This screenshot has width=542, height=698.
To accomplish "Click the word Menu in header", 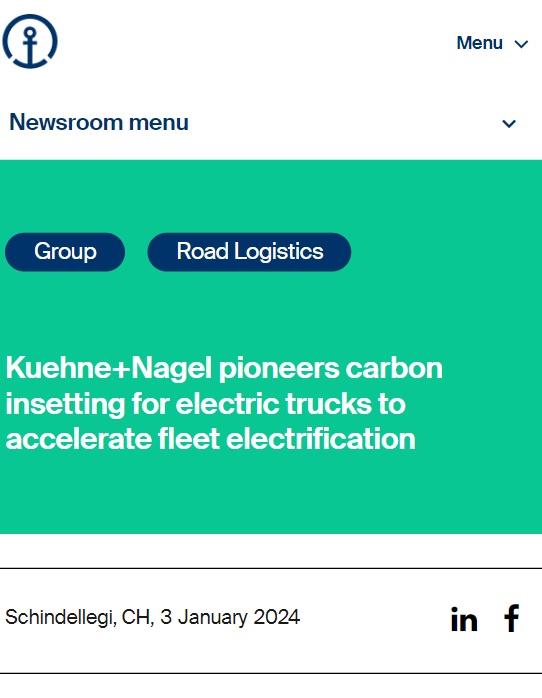I will [479, 43].
